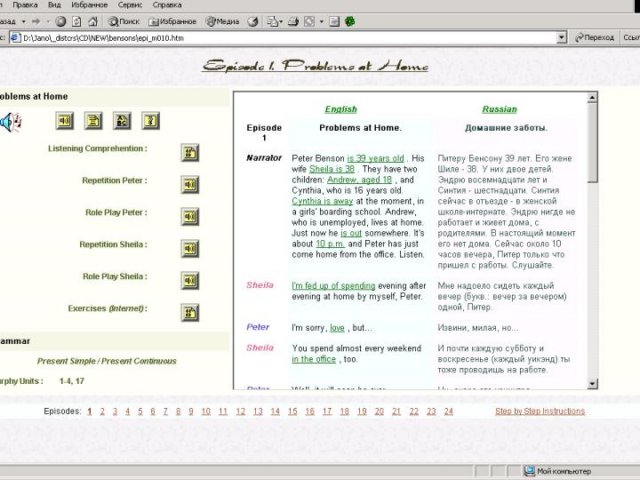
Task: Play the Role Play Peter audio icon
Action: click(x=190, y=216)
